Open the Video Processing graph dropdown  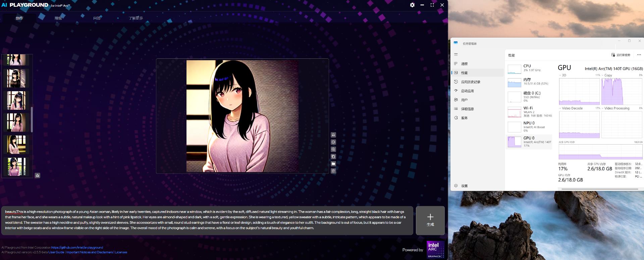pyautogui.click(x=615, y=108)
